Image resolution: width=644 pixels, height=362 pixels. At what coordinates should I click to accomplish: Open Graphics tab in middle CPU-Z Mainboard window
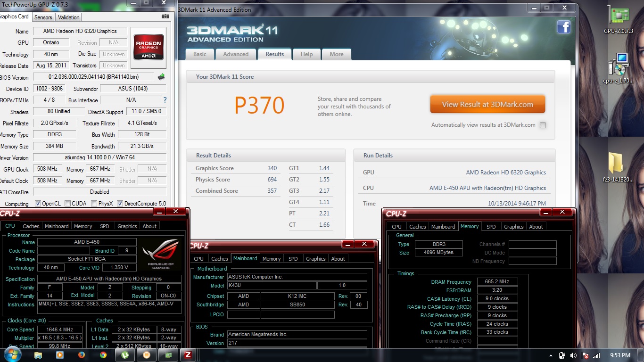316,259
